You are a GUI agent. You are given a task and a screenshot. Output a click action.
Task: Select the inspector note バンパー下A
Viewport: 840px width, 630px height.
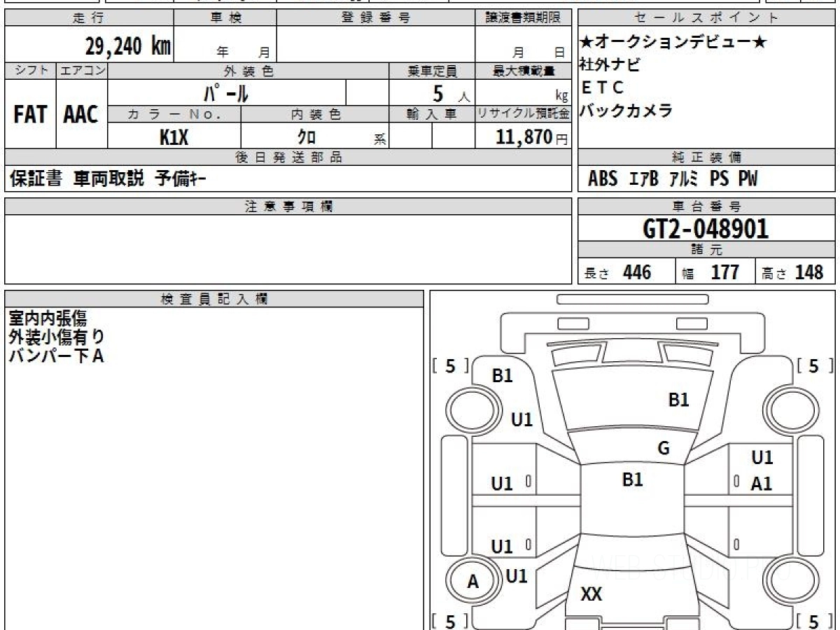coord(56,356)
